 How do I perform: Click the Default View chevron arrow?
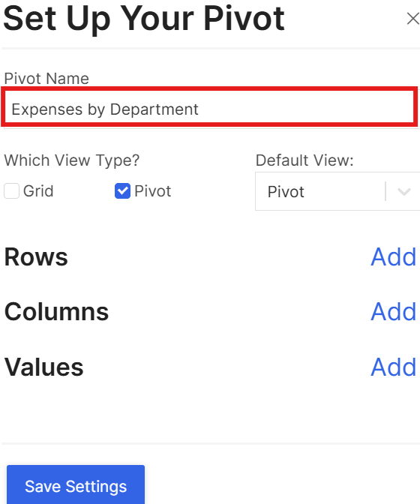[x=404, y=191]
